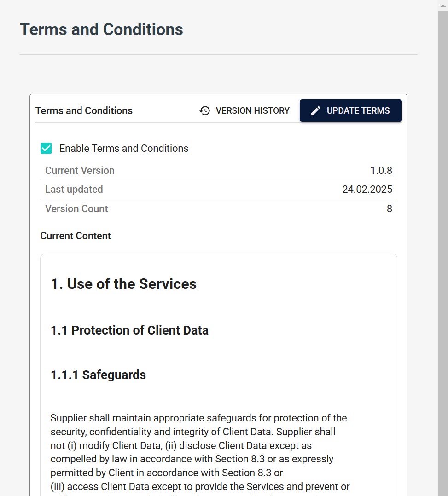Image resolution: width=448 pixels, height=496 pixels.
Task: Uncheck the Enable Terms and Conditions option
Action: (x=46, y=148)
